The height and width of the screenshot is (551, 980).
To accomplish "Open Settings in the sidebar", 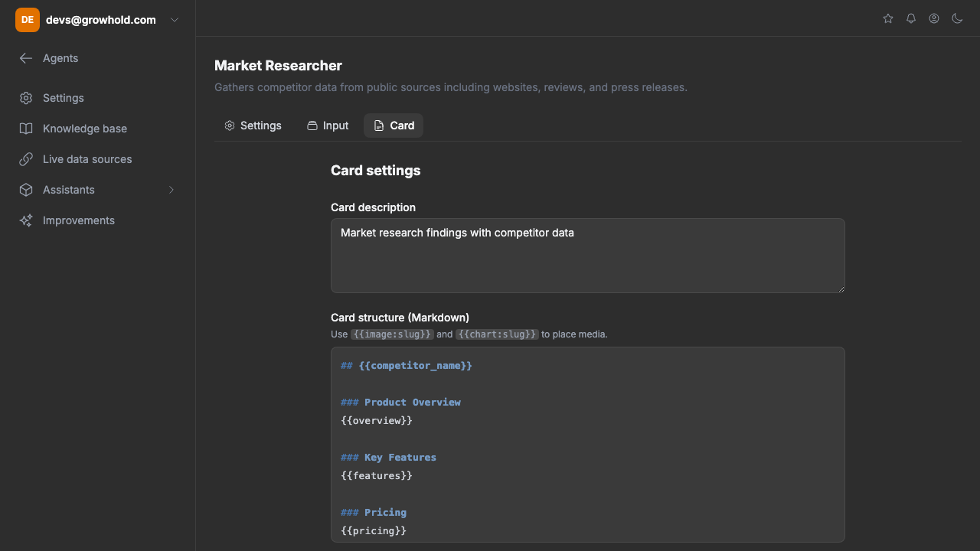I will [63, 98].
